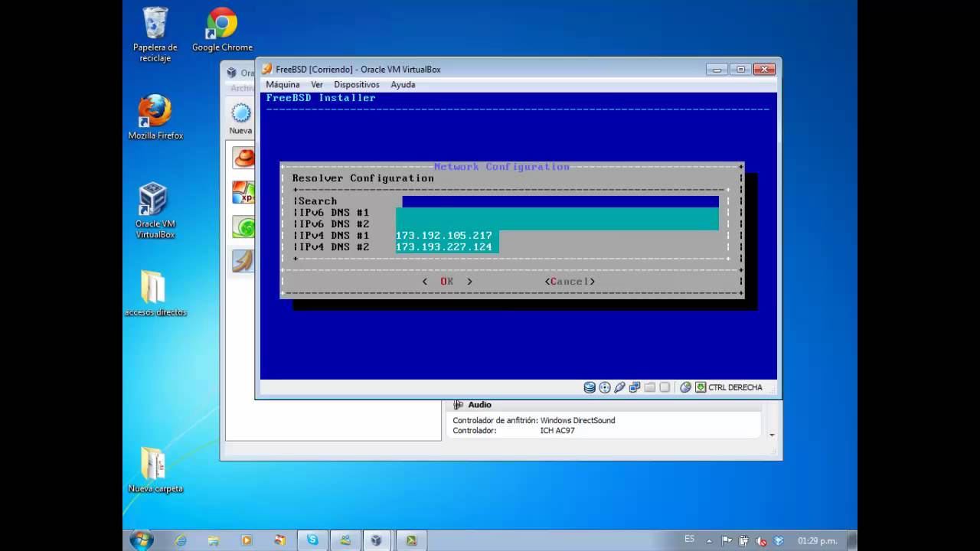Focus the IPv6 DNS #2 field

(557, 224)
